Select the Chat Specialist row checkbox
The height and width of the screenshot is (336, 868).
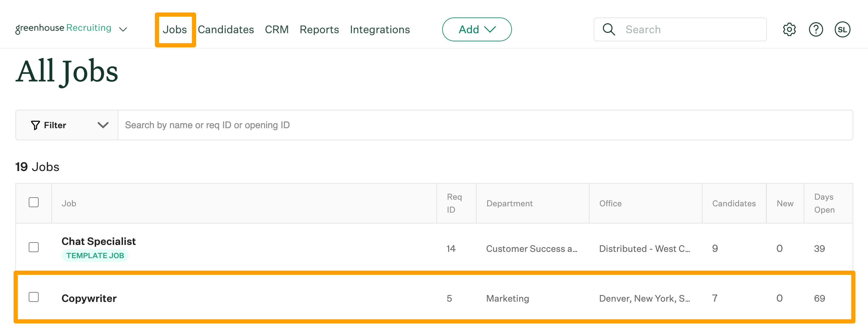(x=34, y=247)
